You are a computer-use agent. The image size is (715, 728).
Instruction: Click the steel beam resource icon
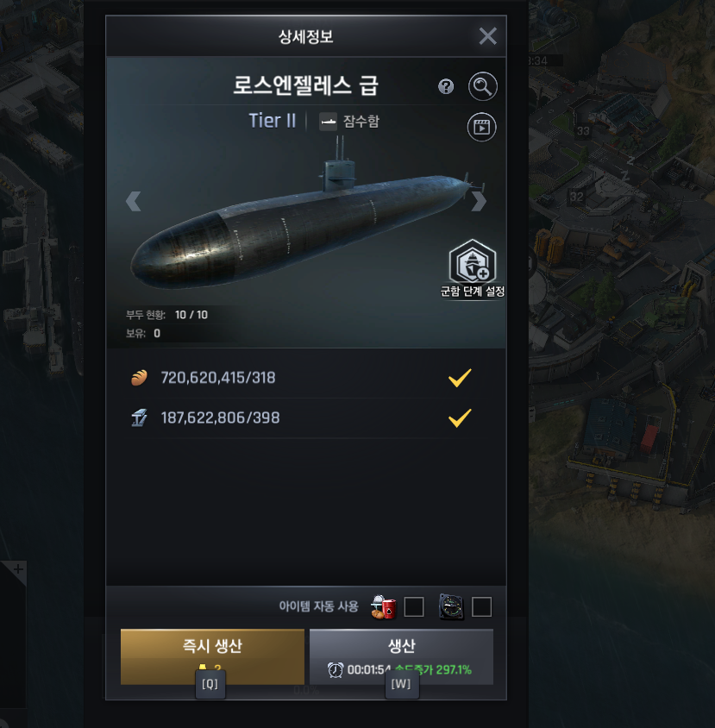139,417
